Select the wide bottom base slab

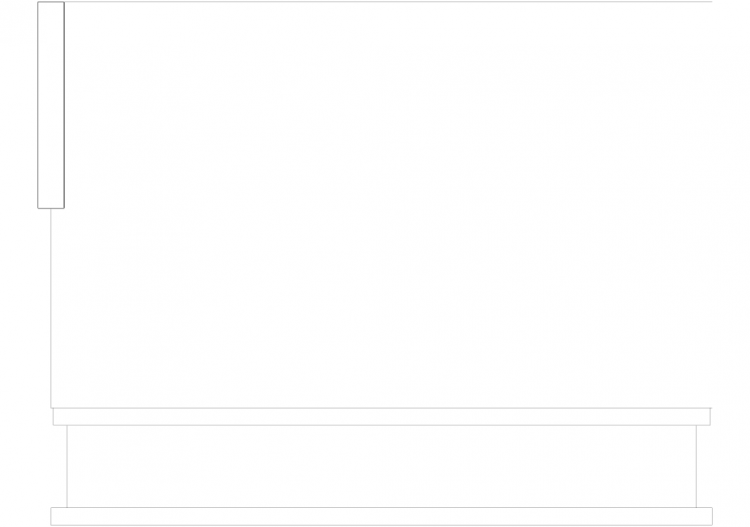click(381, 516)
